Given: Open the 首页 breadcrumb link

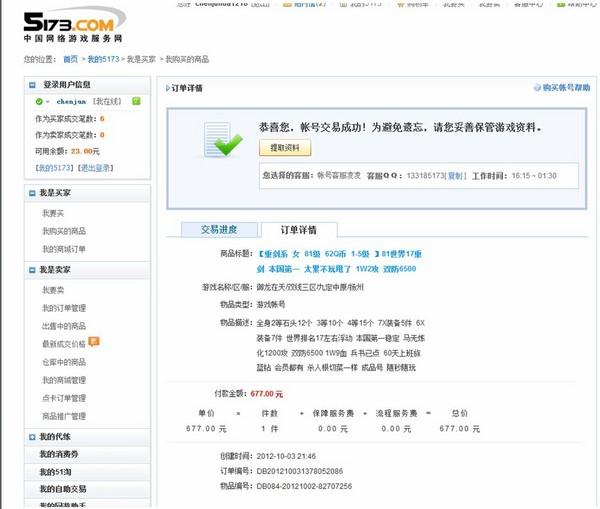Looking at the screenshot, I should pos(69,59).
